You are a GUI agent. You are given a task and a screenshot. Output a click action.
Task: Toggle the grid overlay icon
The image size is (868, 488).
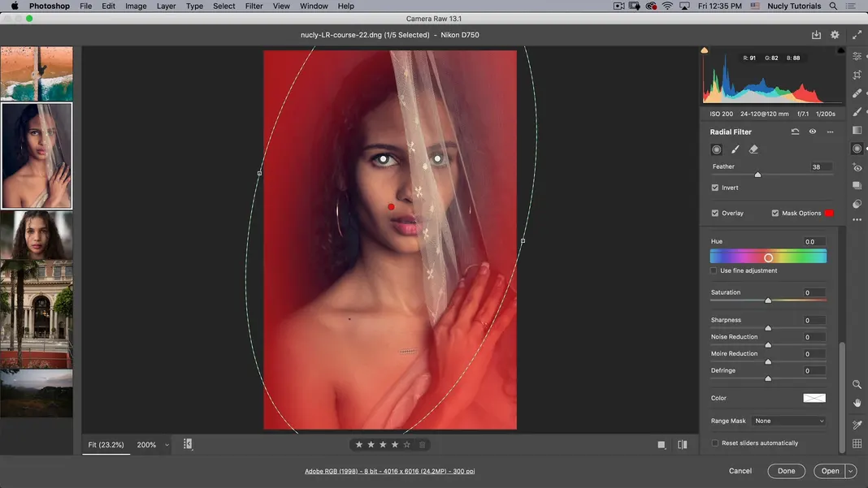click(857, 443)
